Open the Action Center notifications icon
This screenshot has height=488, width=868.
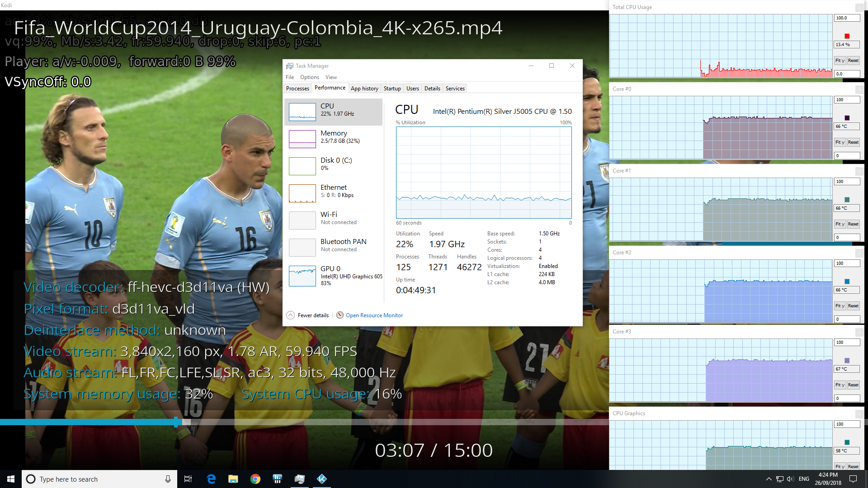point(853,479)
